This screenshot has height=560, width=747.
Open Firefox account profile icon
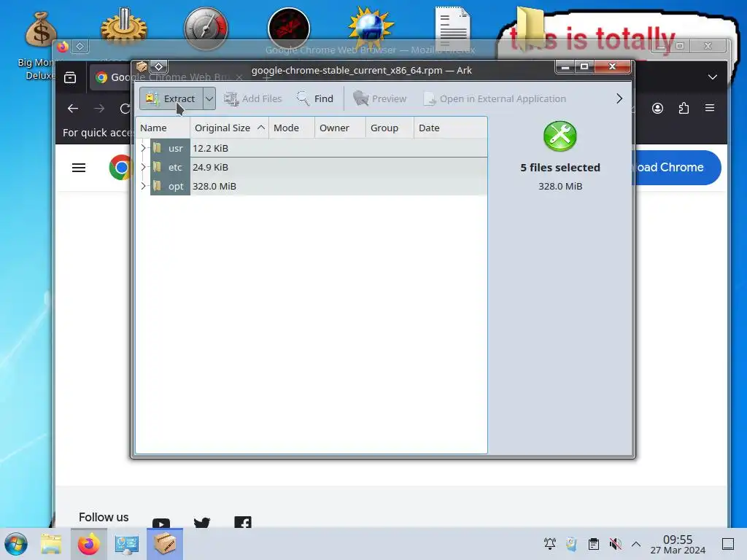pyautogui.click(x=657, y=109)
